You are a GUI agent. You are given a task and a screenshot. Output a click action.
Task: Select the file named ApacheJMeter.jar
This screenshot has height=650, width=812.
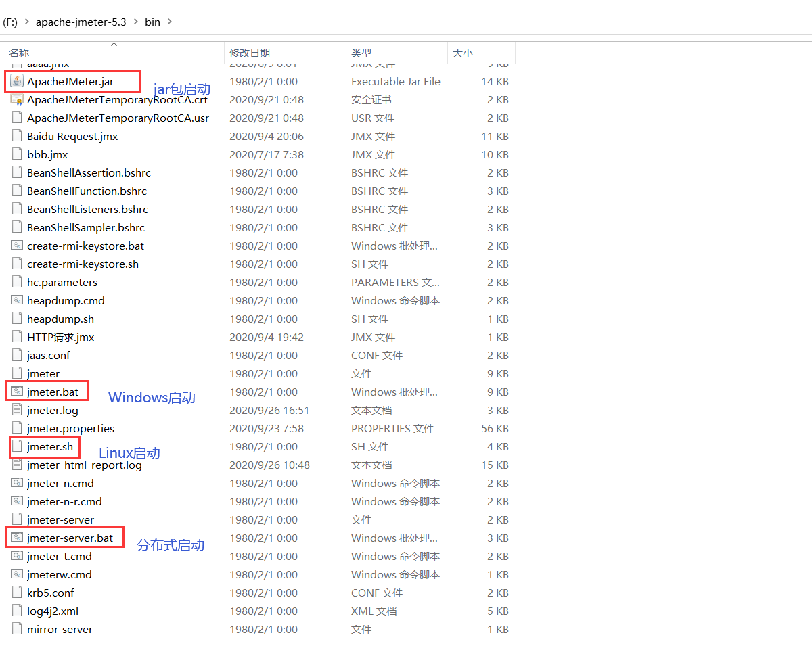70,81
